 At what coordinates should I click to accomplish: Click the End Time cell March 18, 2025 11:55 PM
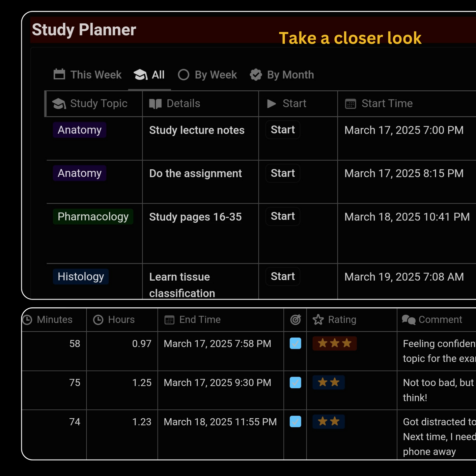[220, 422]
